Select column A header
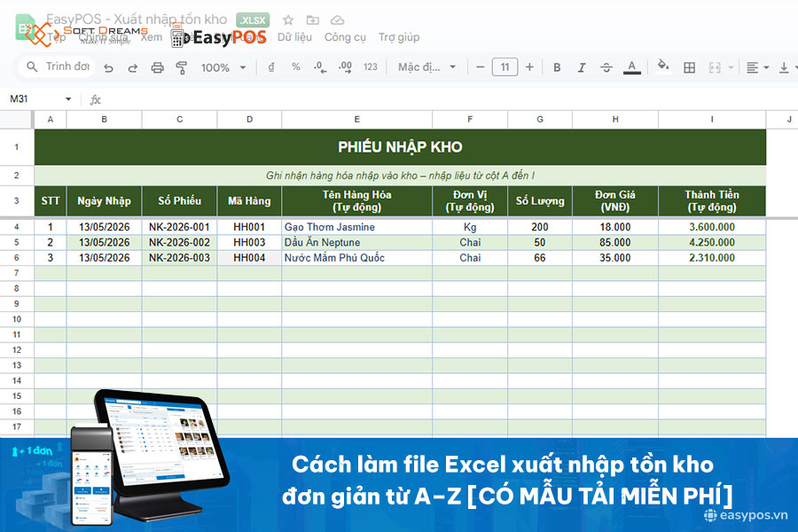This screenshot has width=798, height=532. coord(51,119)
